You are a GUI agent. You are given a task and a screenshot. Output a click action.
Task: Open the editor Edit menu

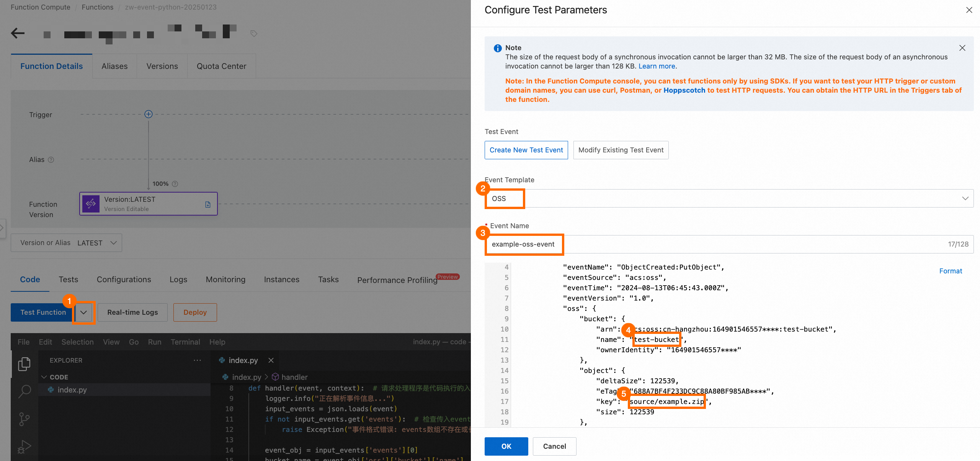(45, 342)
